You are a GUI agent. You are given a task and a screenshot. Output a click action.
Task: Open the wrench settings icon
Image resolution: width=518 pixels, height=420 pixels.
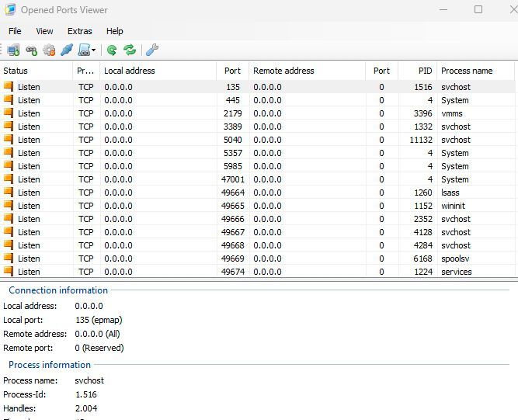point(152,50)
